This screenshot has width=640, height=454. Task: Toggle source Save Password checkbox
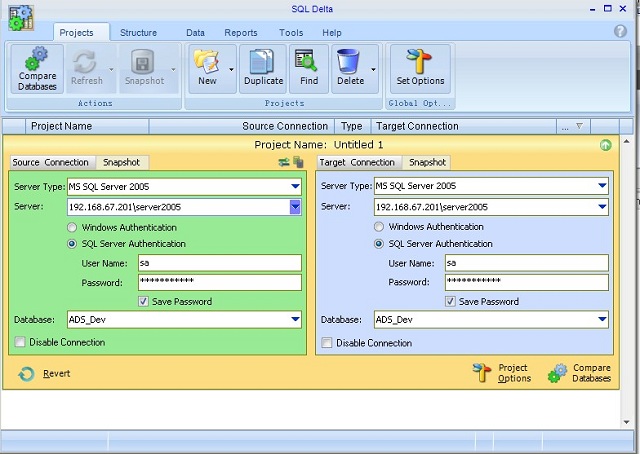[x=143, y=302]
